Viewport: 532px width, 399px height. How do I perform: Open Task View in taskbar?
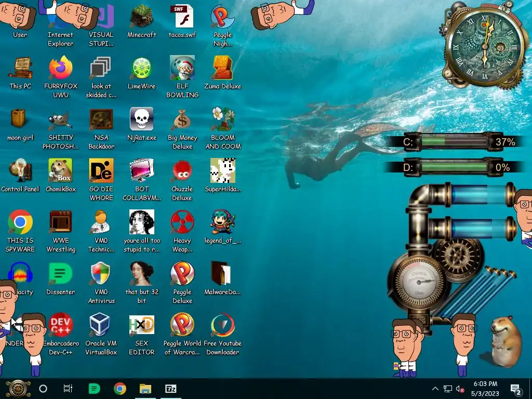(x=68, y=389)
